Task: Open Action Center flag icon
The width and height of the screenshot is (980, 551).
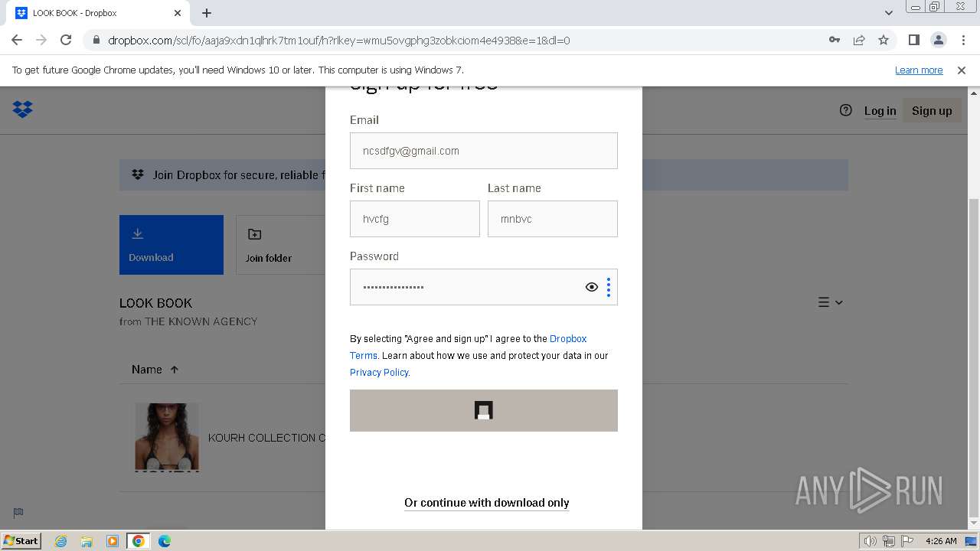Action: [x=907, y=541]
